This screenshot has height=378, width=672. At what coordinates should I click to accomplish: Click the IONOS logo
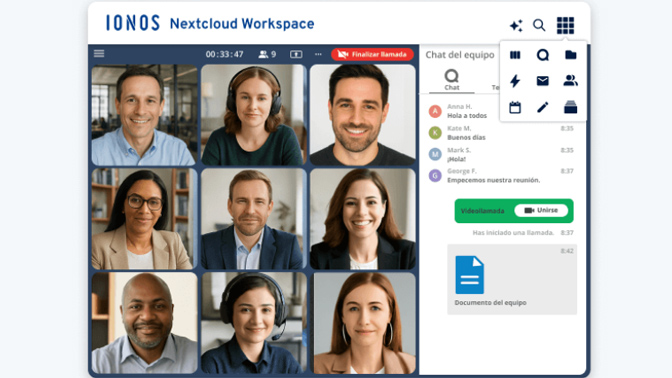pos(133,23)
